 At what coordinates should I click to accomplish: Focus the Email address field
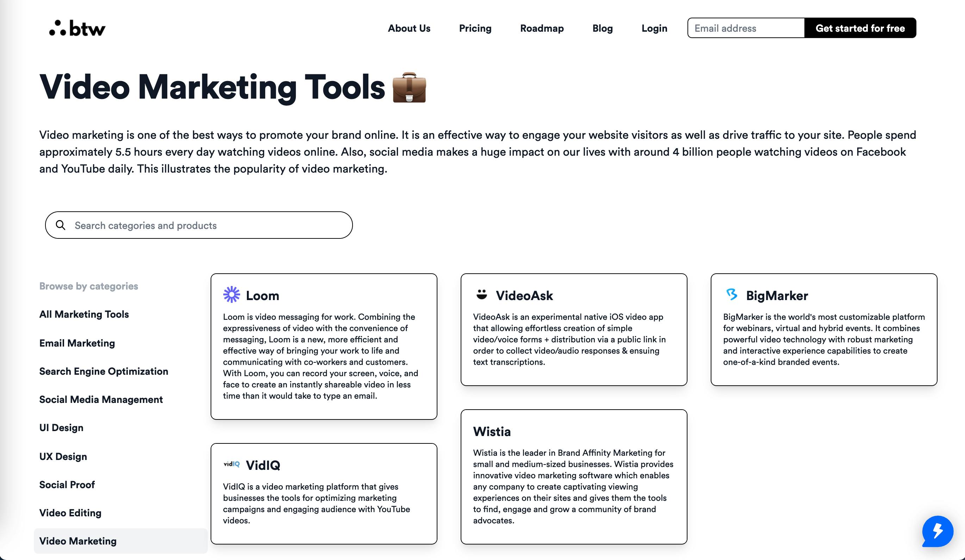point(746,28)
